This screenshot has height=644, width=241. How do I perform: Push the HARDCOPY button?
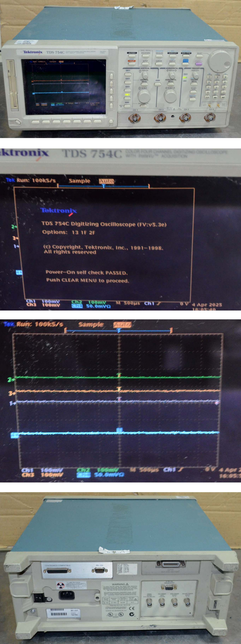(173, 56)
